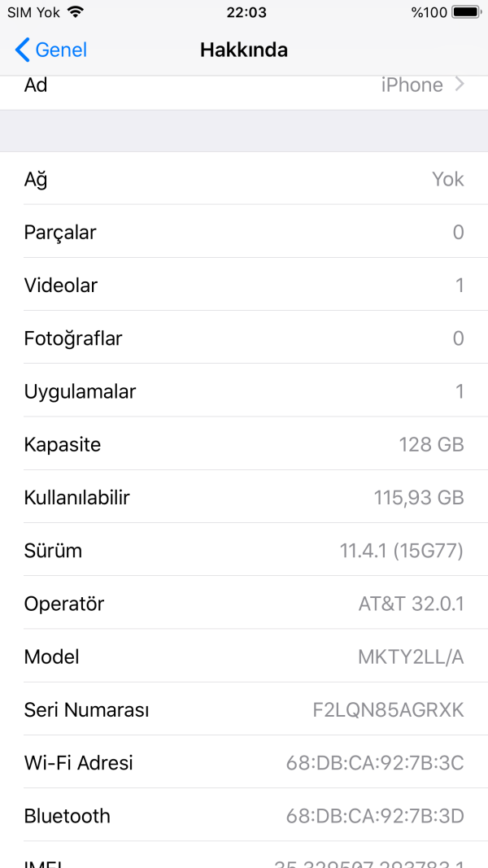Go back to Genel settings
Viewport: 488px width, 868px height.
click(51, 50)
